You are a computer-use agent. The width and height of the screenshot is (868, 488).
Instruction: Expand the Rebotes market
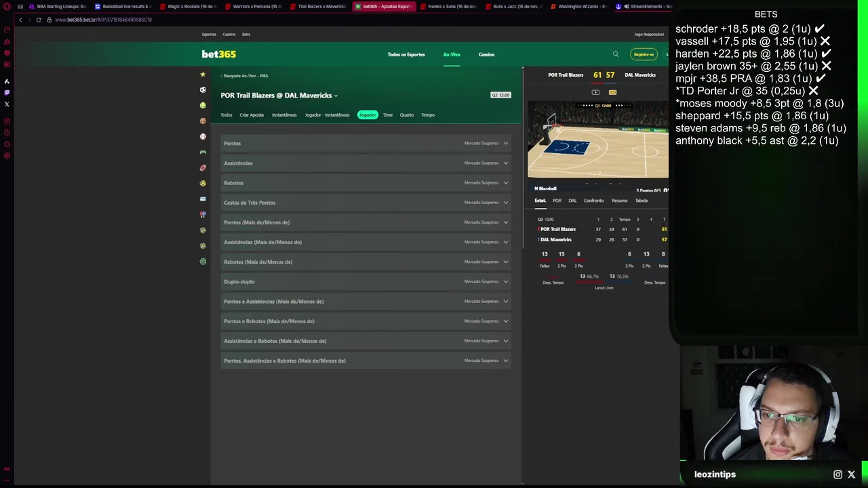click(366, 182)
